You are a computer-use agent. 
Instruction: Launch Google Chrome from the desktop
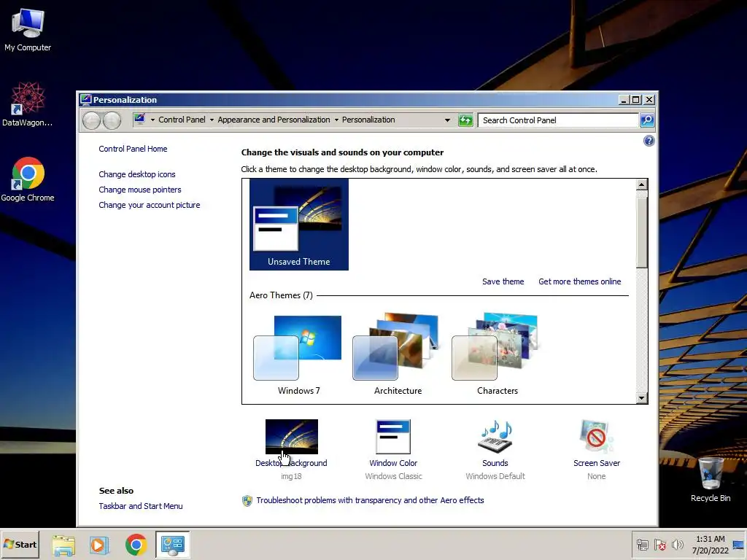click(x=28, y=179)
